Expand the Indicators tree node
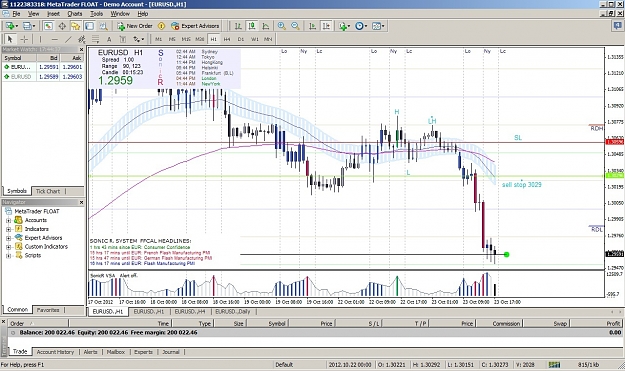Viewport: 625px width, 371px height. (8, 229)
